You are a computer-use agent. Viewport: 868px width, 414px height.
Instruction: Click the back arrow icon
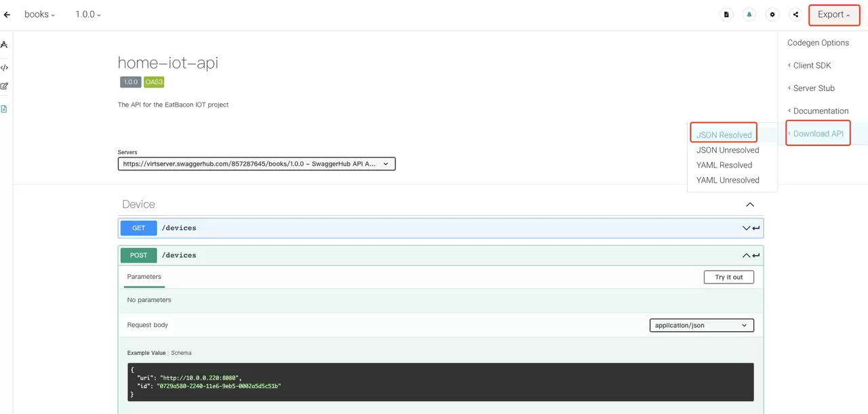[x=7, y=14]
